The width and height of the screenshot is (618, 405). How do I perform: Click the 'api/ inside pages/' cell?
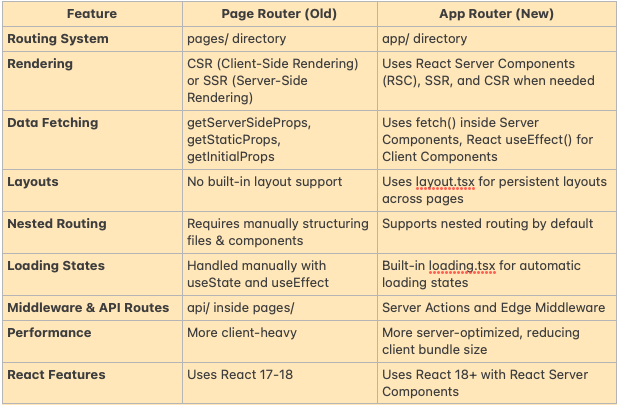[x=279, y=308]
